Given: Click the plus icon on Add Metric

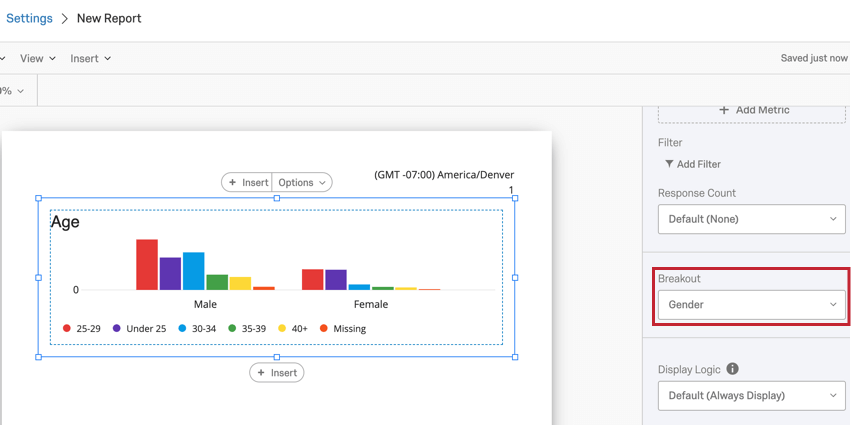Looking at the screenshot, I should (723, 110).
